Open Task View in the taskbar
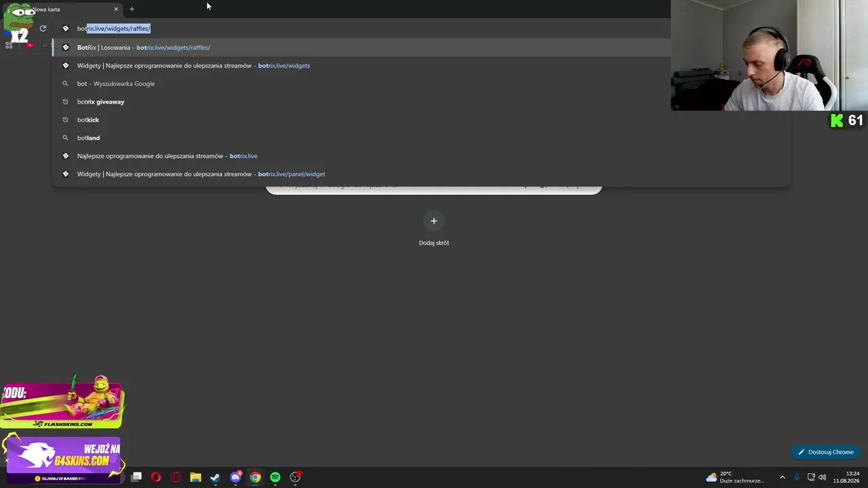Screen dimensions: 868x488 tap(136, 477)
